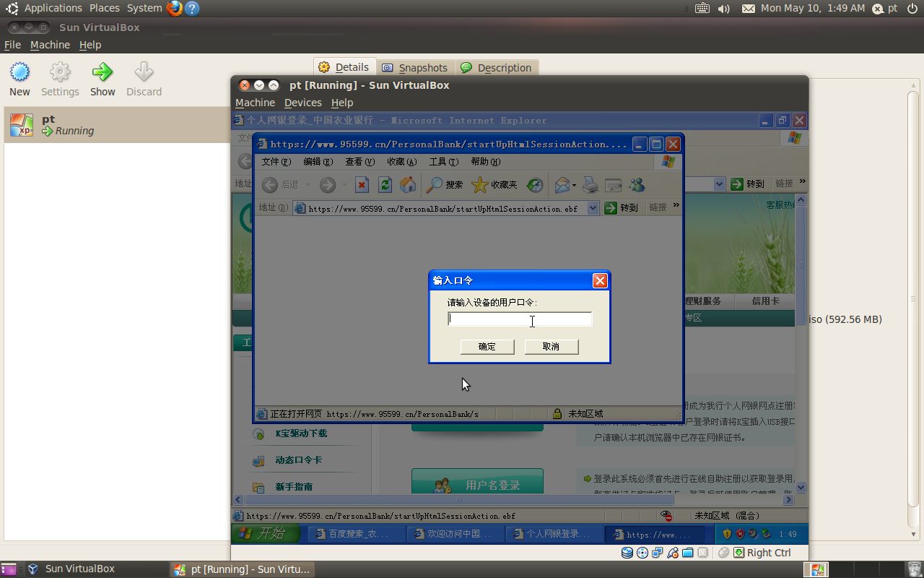Click the 取消 cancel button

coord(552,347)
